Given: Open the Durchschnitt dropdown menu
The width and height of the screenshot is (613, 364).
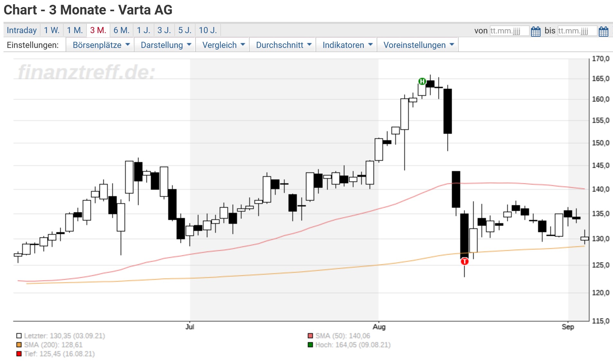Looking at the screenshot, I should [283, 45].
